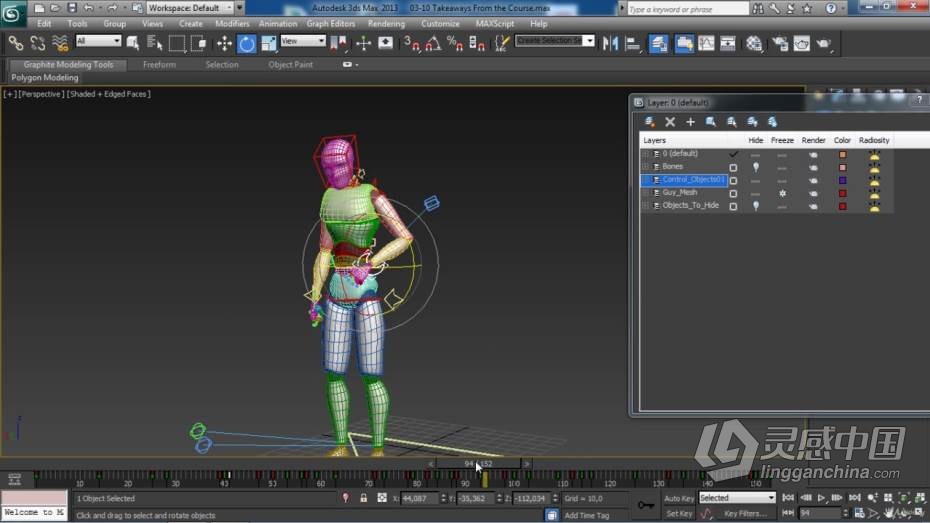The image size is (930, 523).
Task: Toggle Hide bulb for Bones layer
Action: click(x=756, y=167)
